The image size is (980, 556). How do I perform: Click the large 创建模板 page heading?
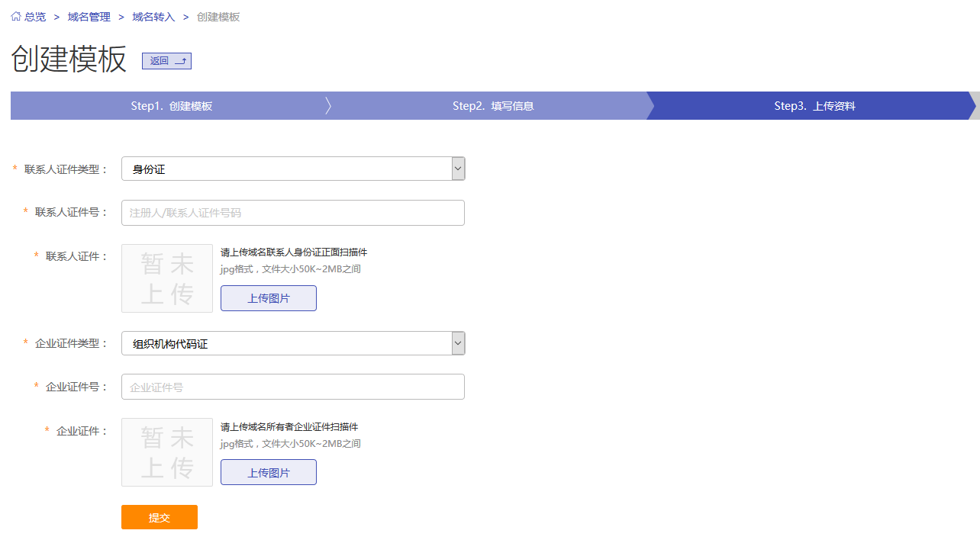pos(69,59)
